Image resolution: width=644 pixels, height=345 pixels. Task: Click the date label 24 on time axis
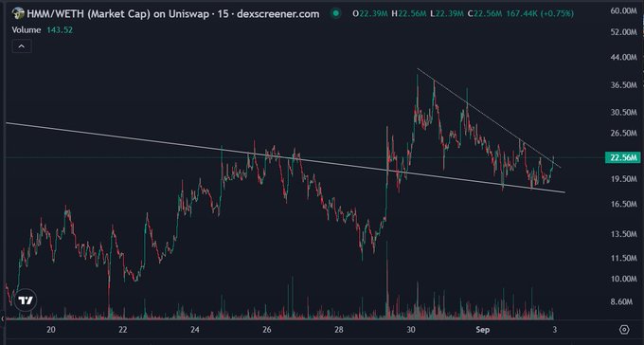tap(195, 330)
